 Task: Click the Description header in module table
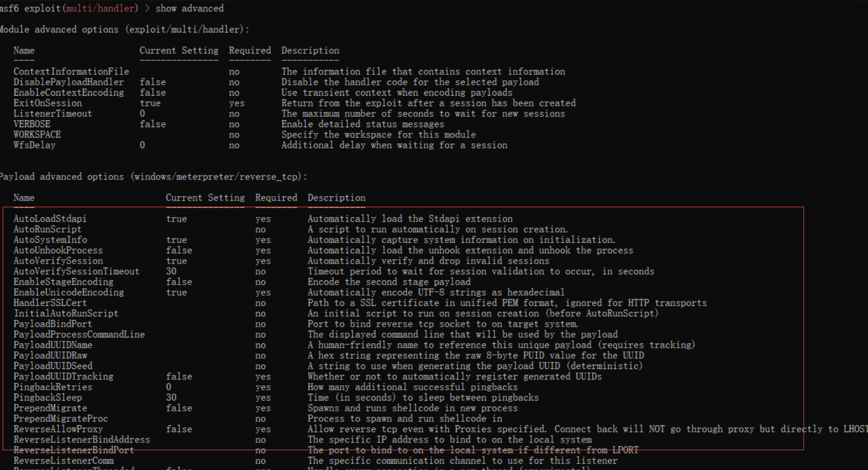coord(310,50)
